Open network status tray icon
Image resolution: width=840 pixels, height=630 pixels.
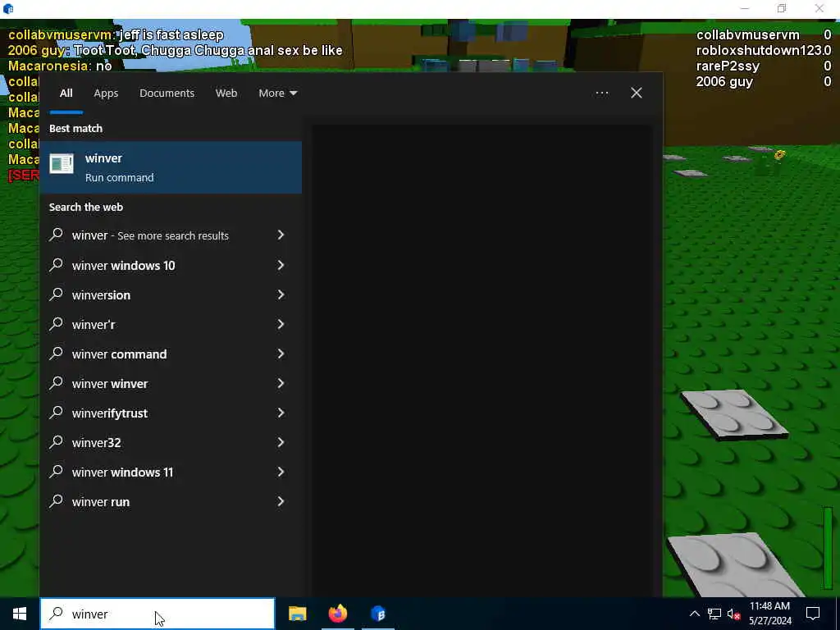pyautogui.click(x=714, y=614)
